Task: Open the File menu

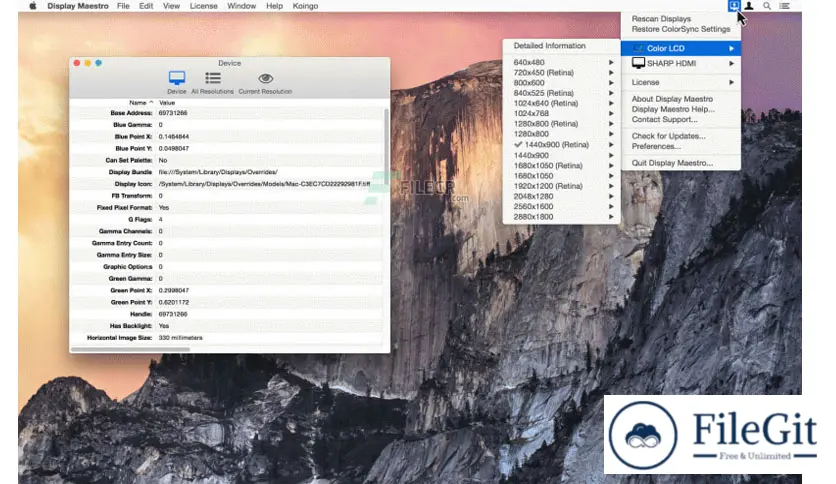Action: (x=123, y=6)
